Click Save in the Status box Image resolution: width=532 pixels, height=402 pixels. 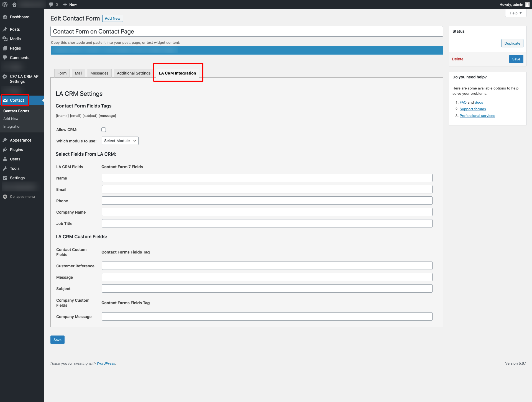(516, 59)
